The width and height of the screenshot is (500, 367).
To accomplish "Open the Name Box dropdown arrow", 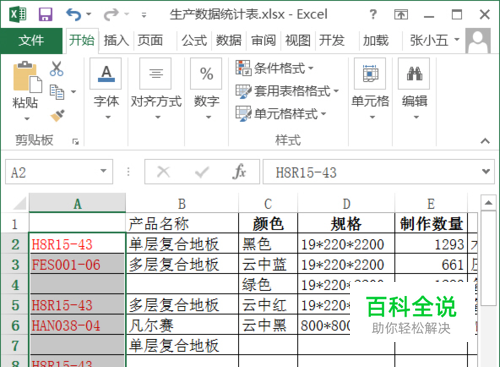I will coord(104,171).
